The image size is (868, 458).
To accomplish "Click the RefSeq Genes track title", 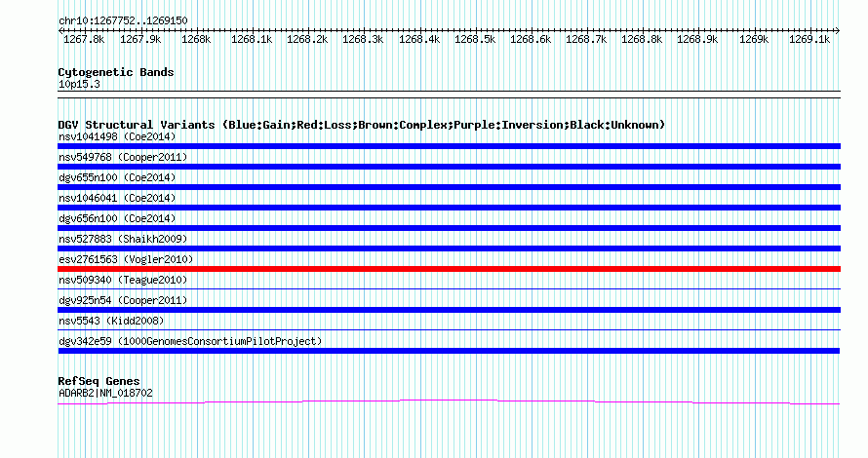I will pyautogui.click(x=99, y=381).
